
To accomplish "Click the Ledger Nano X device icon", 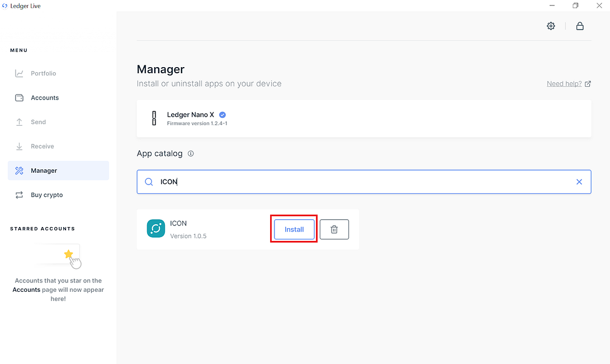I will tap(154, 118).
